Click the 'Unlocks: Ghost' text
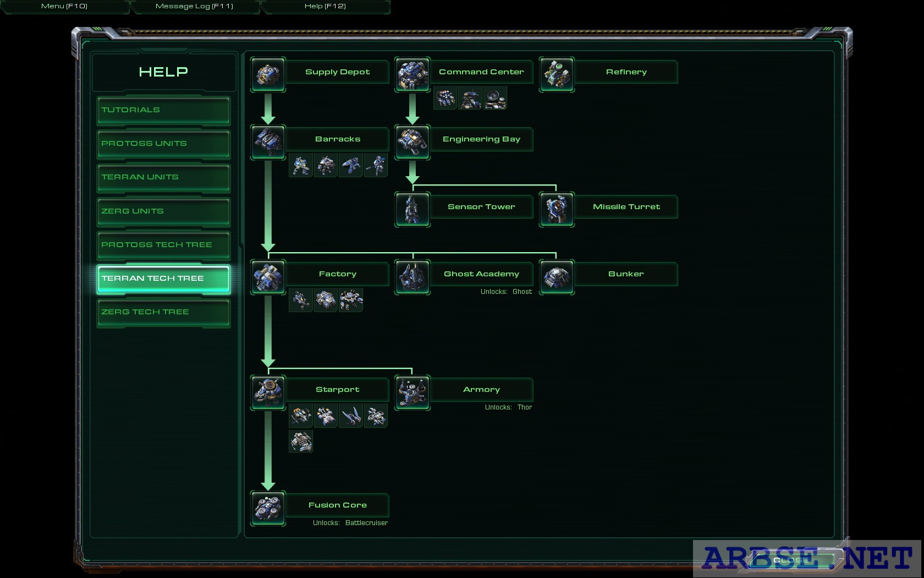 pos(506,292)
